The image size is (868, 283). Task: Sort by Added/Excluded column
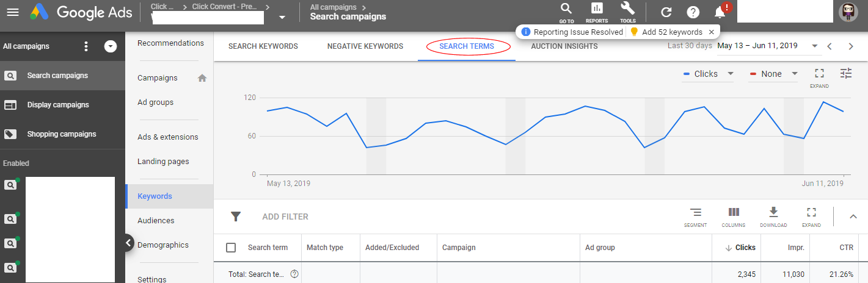click(x=392, y=248)
